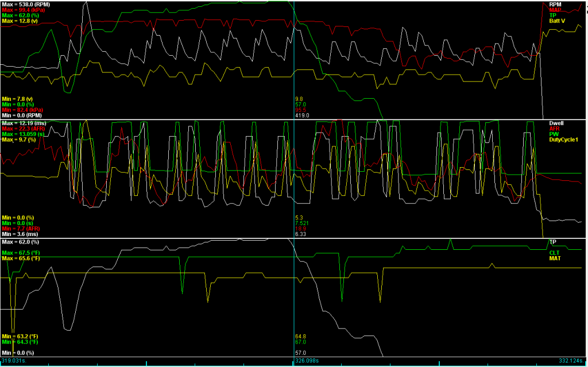
Task: Click the Min = 82.4 (kPa) readout
Action: 22,110
